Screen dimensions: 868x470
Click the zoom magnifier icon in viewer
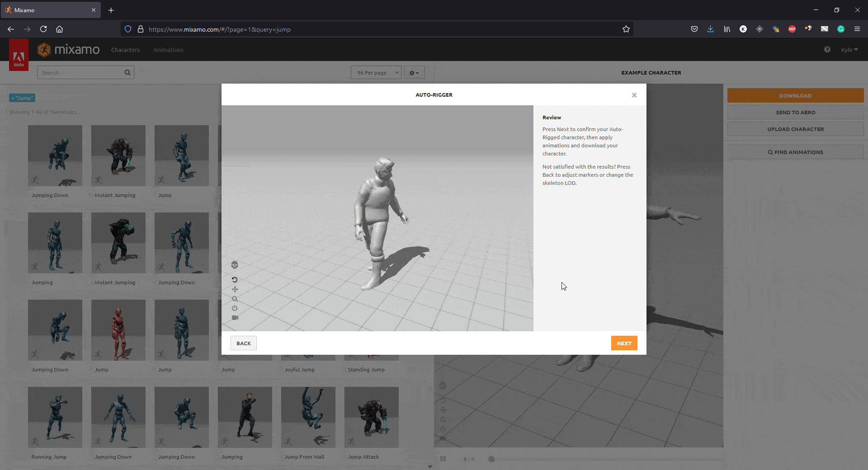235,299
